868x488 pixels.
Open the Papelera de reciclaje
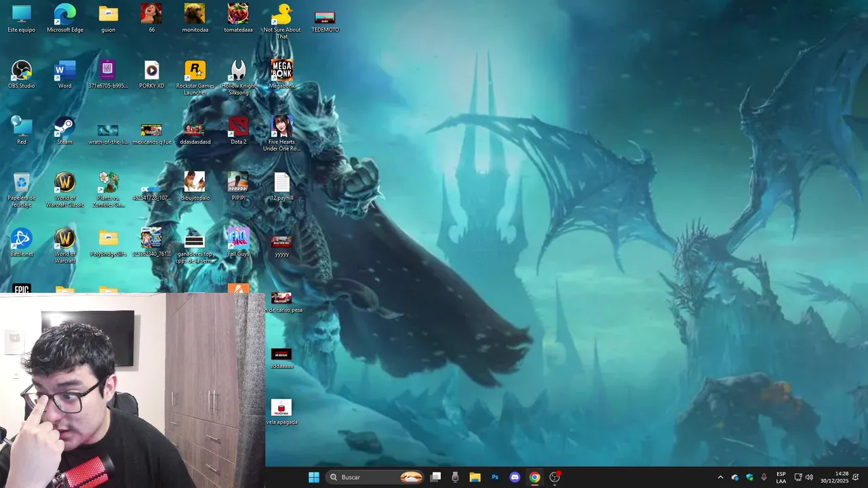click(22, 190)
